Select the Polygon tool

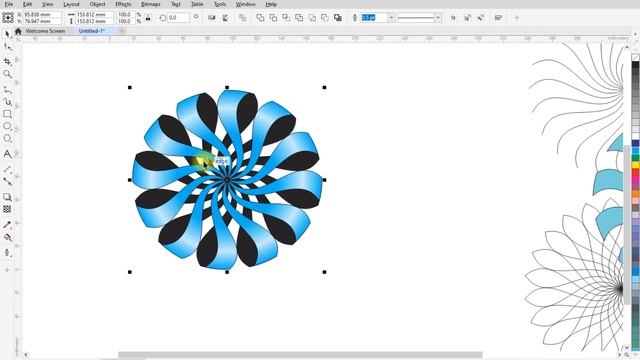[x=7, y=139]
